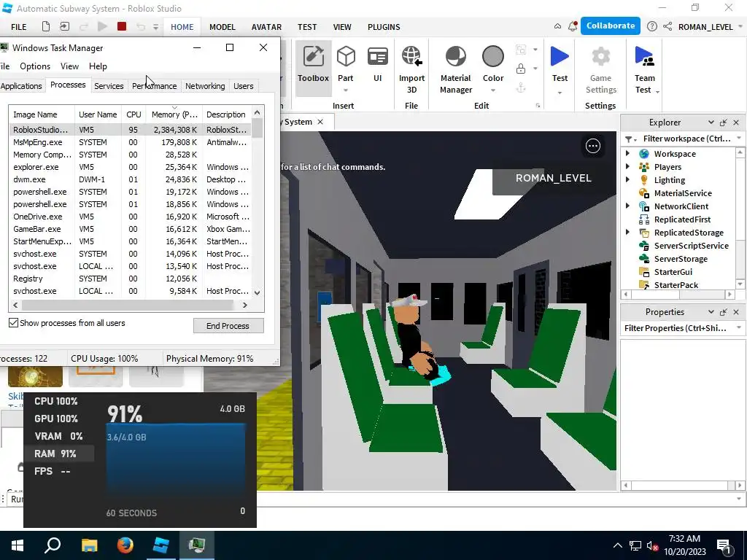The width and height of the screenshot is (747, 560).
Task: Click the lock tool icon in Edit group
Action: [x=521, y=69]
